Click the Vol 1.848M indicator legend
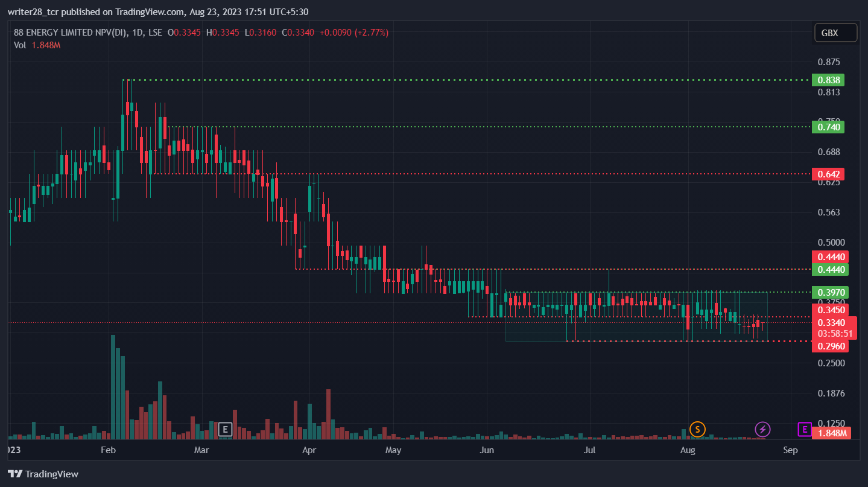 pyautogui.click(x=37, y=45)
